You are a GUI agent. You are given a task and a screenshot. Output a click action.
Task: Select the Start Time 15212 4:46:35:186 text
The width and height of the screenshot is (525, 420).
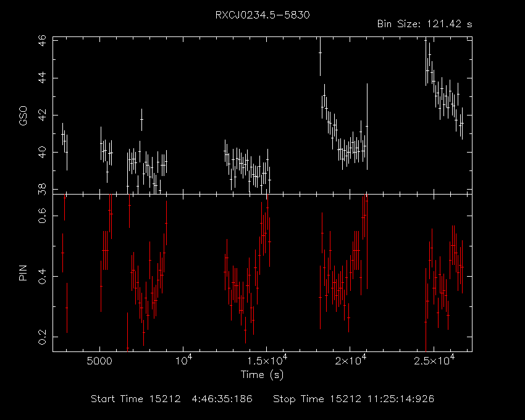click(172, 399)
